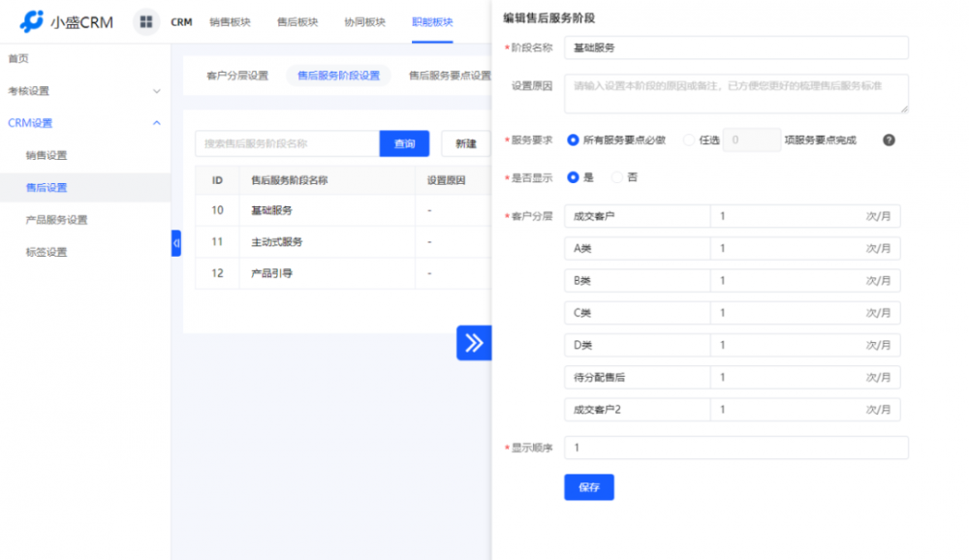Click the 新建 button
Viewport: 969px width, 560px height.
point(465,143)
